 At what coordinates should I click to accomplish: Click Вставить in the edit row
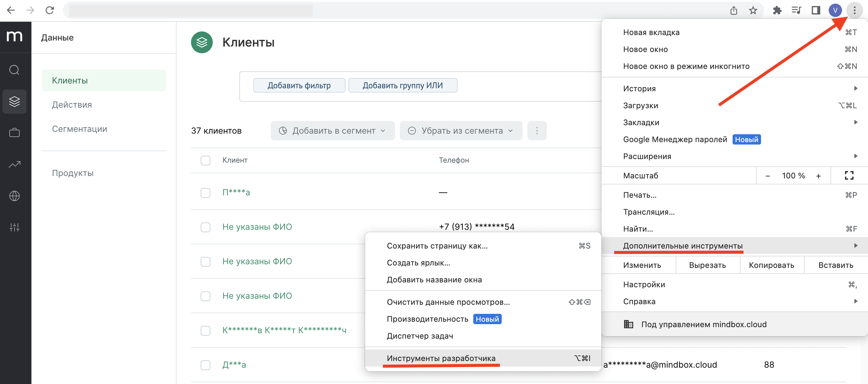tap(836, 265)
